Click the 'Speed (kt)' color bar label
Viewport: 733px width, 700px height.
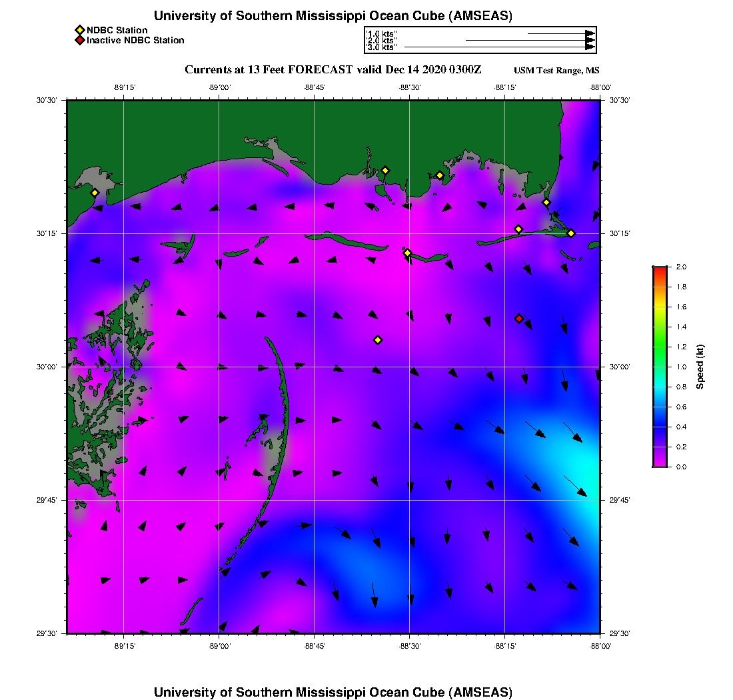tap(700, 367)
